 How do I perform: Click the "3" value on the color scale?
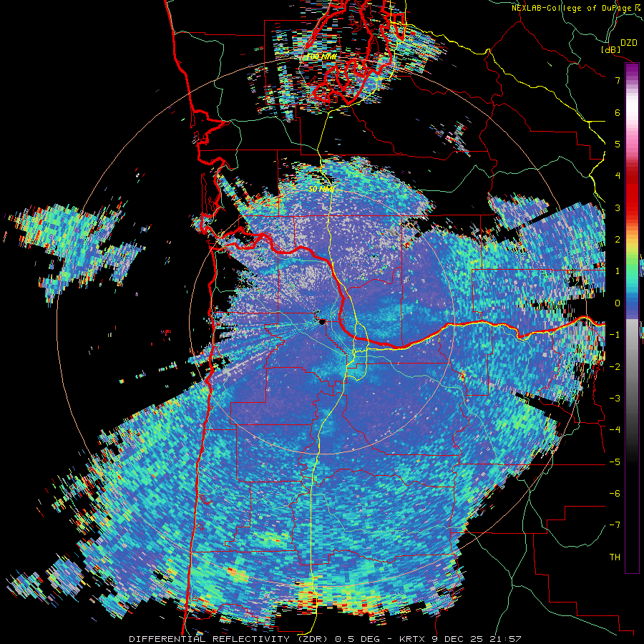tap(618, 208)
